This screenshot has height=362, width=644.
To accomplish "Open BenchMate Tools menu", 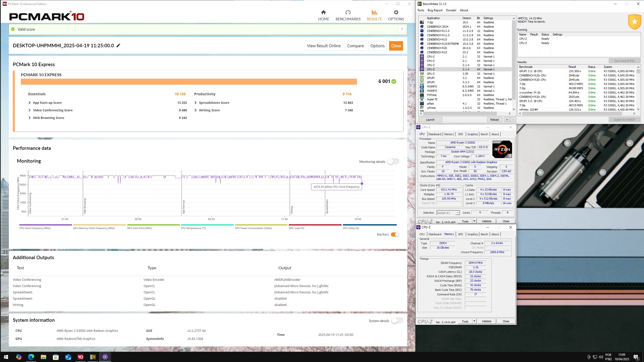I will coord(421,10).
